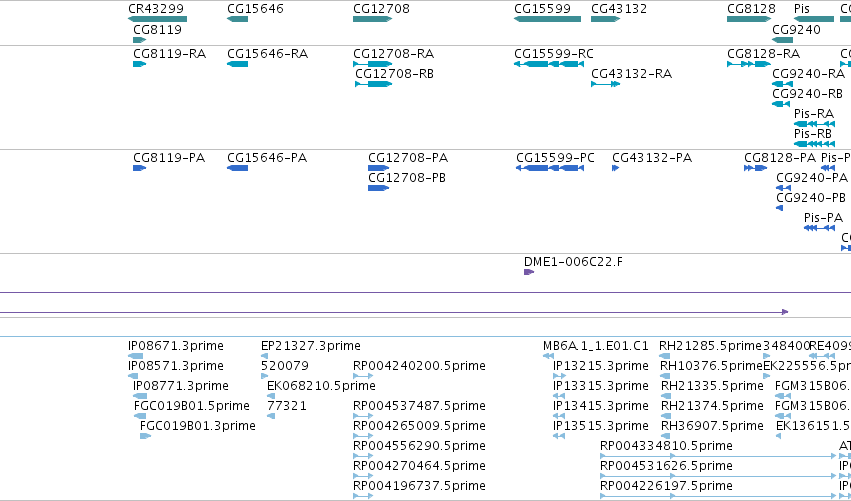Image resolution: width=851 pixels, height=501 pixels.
Task: Select the CG12708 gene label
Action: pyautogui.click(x=382, y=9)
